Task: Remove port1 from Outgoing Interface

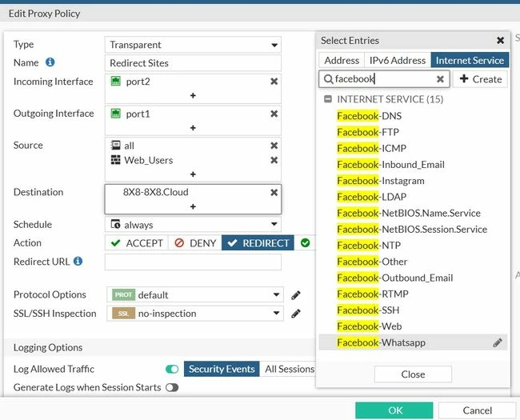Action: click(x=274, y=114)
